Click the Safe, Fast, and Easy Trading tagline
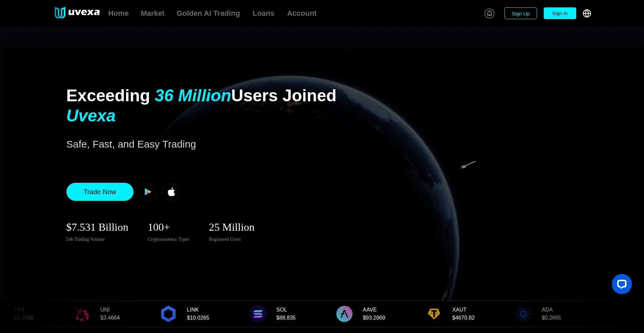The width and height of the screenshot is (644, 333). 131,144
